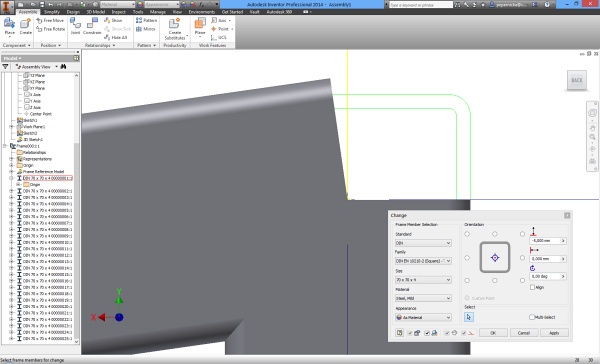Image resolution: width=600 pixels, height=364 pixels.
Task: Toggle the second checkbox in Change dialog bottom row
Action: 427,333
